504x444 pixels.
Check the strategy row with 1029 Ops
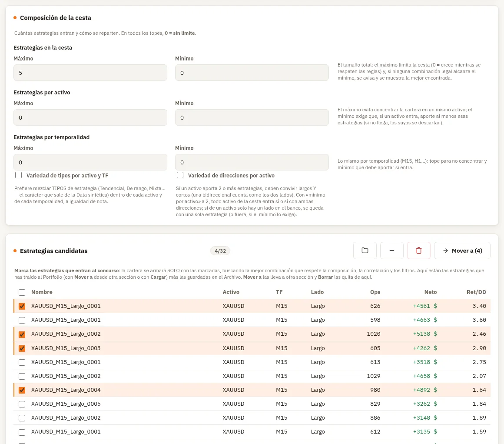(22, 376)
